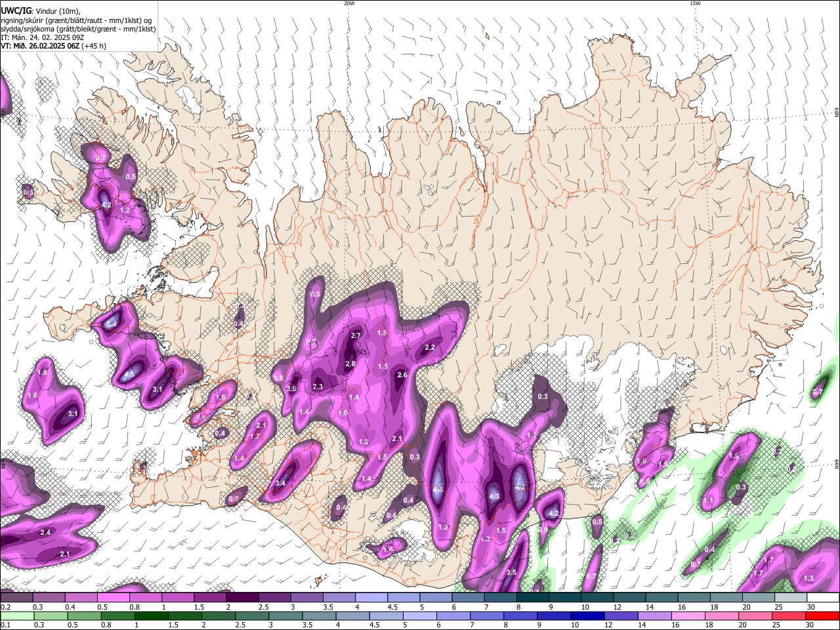Click the 'slydda/snjókoma' legend description line
This screenshot has width=840, height=630.
point(78,28)
